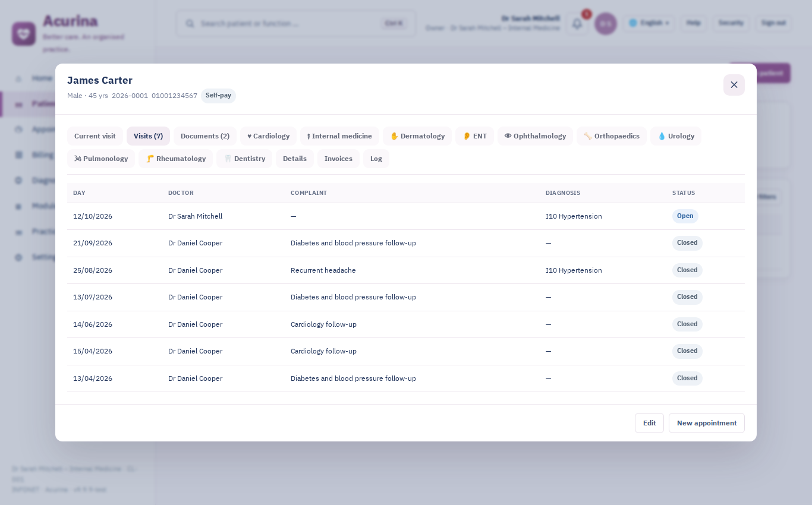Open the Rheumatology tab

pyautogui.click(x=175, y=159)
